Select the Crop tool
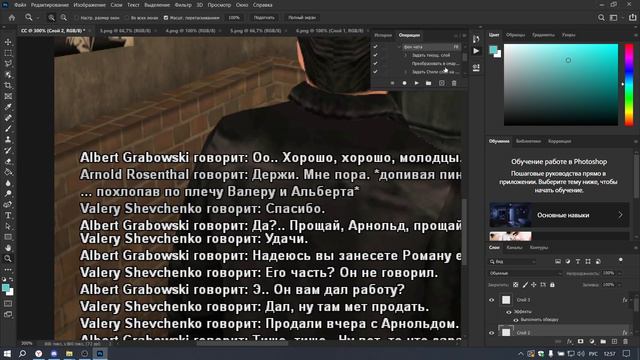This screenshot has width=640, height=360. click(x=8, y=85)
